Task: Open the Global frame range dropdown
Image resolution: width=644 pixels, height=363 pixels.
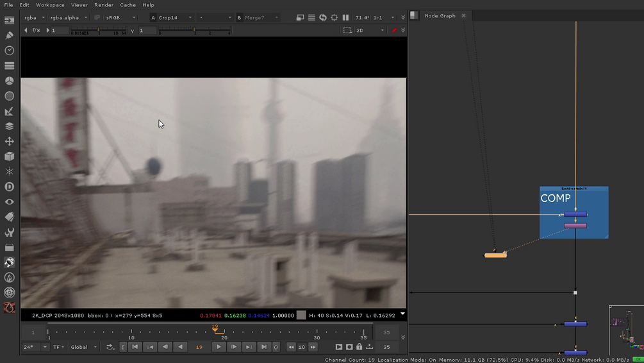Action: (x=83, y=347)
